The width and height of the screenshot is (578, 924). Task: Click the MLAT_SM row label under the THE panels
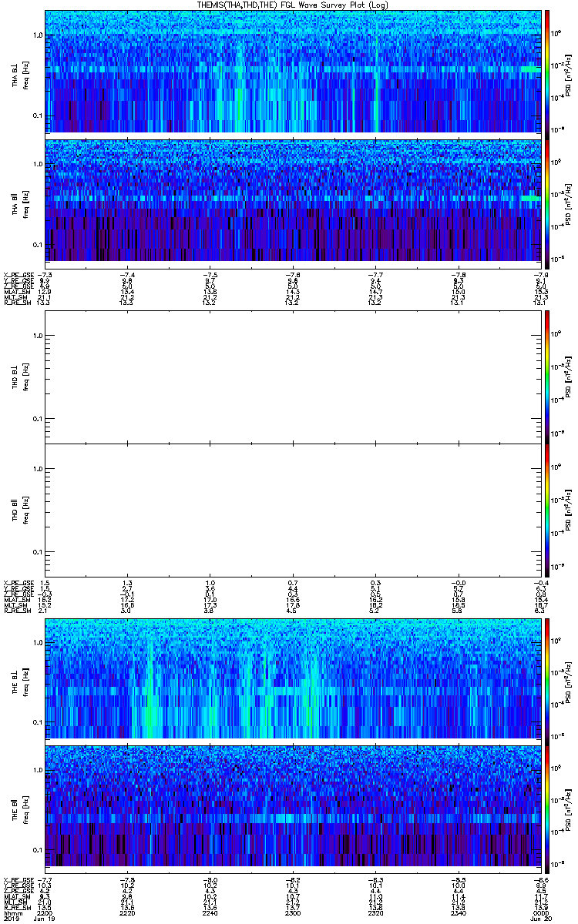coord(16,896)
